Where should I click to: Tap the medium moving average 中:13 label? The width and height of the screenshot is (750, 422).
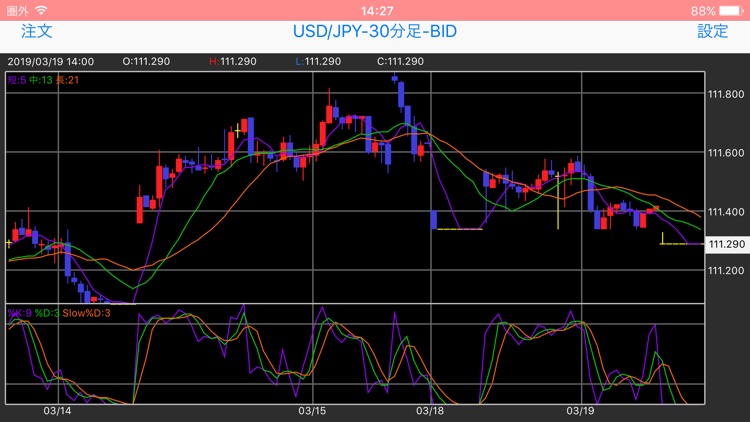pyautogui.click(x=41, y=80)
